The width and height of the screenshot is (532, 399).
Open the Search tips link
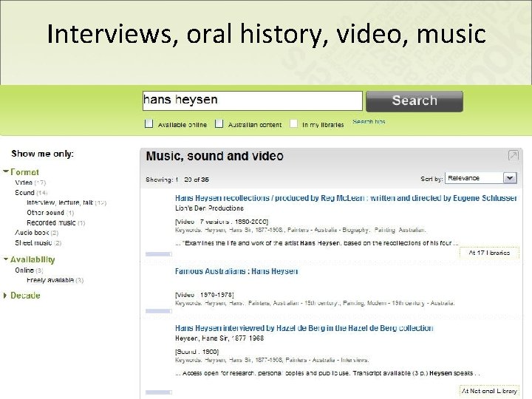369,121
